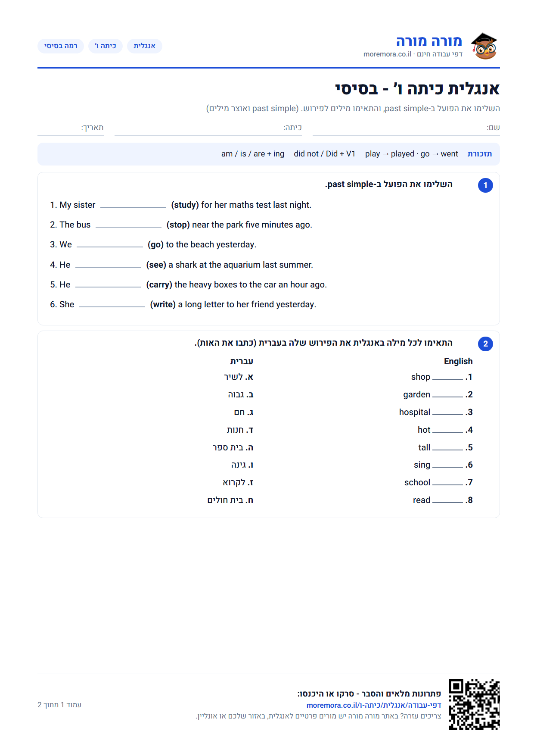The height and width of the screenshot is (756, 534).
Task: Click the owl mascot logo
Action: (x=484, y=46)
